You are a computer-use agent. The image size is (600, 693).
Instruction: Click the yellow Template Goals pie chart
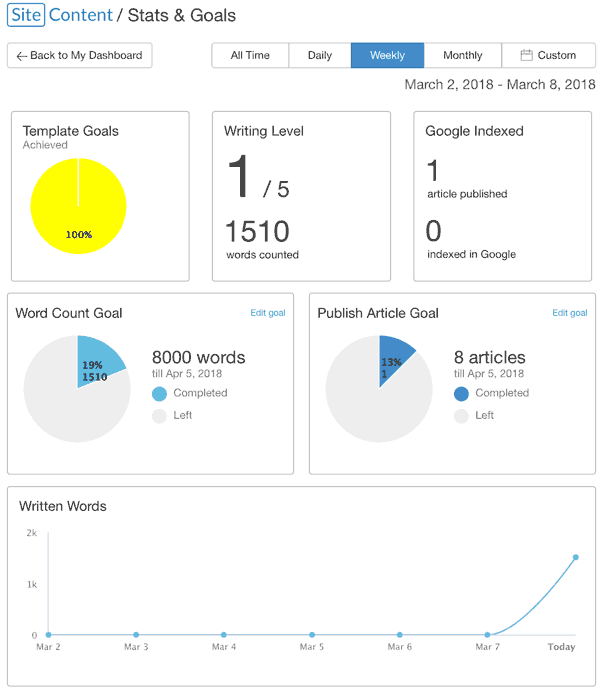pyautogui.click(x=78, y=206)
